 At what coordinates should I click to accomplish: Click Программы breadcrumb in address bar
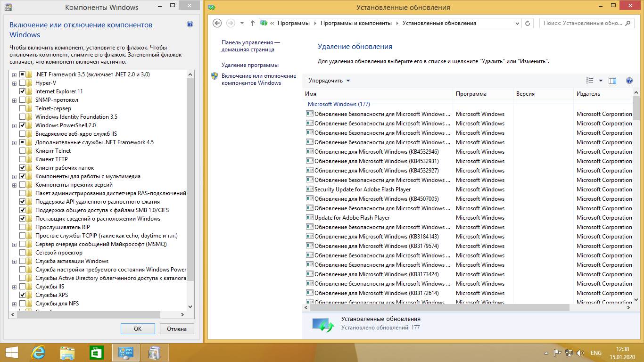(293, 23)
